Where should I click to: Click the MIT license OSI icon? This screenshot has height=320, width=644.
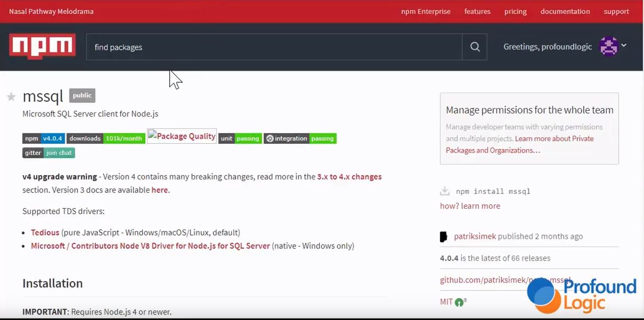pyautogui.click(x=460, y=302)
